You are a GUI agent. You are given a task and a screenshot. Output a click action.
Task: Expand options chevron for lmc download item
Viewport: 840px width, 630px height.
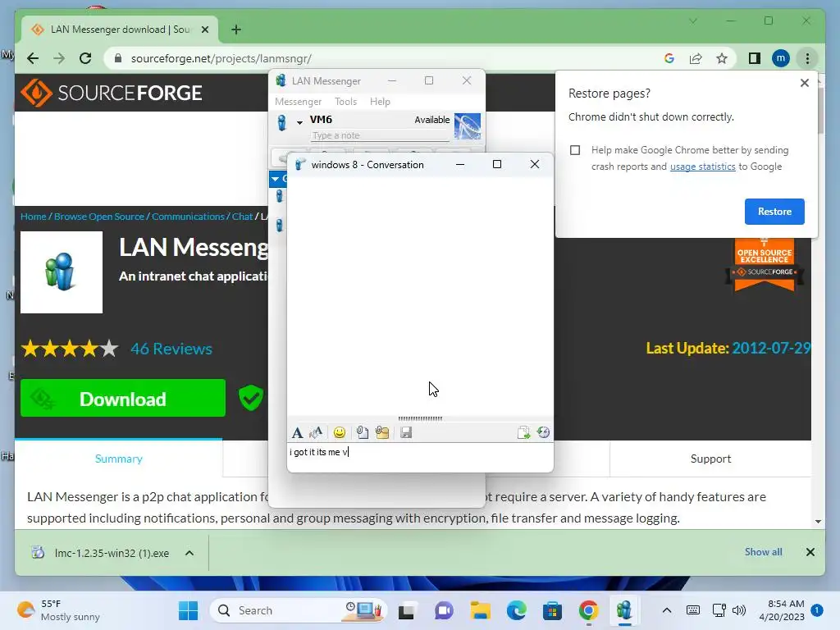click(x=189, y=553)
